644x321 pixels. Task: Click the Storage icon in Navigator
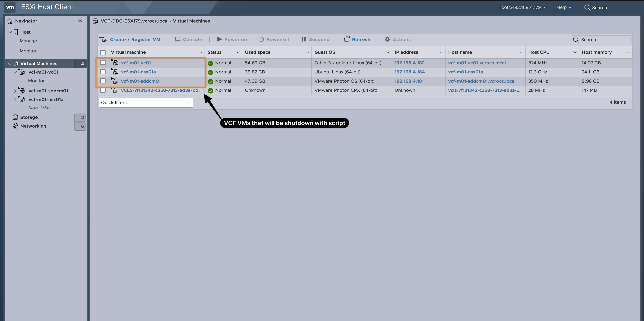pos(15,117)
